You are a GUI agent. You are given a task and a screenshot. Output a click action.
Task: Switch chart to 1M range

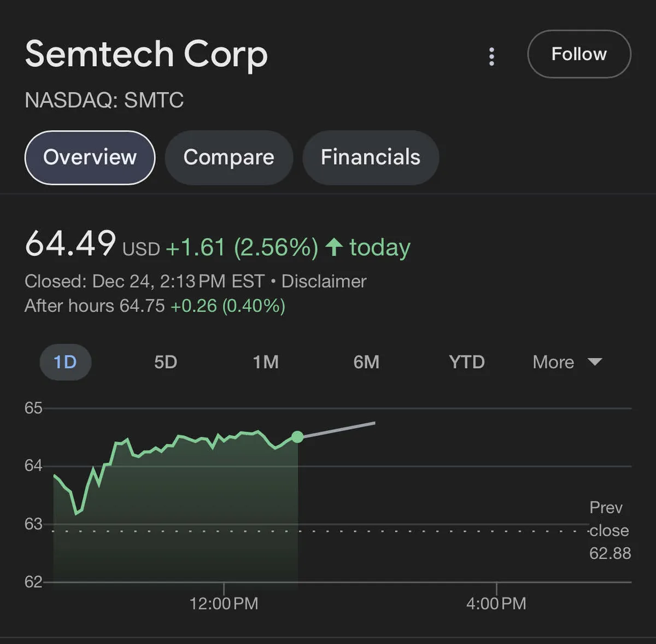click(266, 362)
